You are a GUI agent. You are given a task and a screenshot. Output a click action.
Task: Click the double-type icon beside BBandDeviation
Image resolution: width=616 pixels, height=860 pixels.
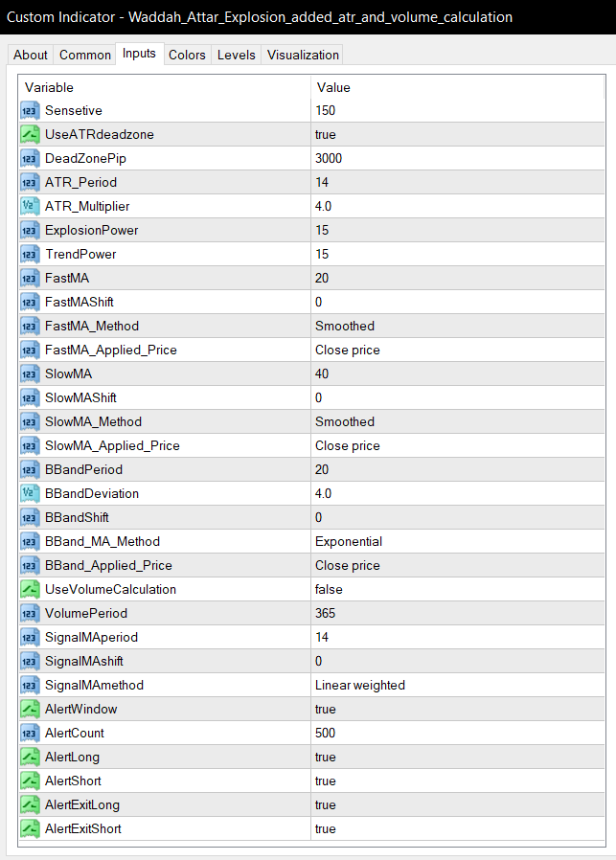(30, 493)
